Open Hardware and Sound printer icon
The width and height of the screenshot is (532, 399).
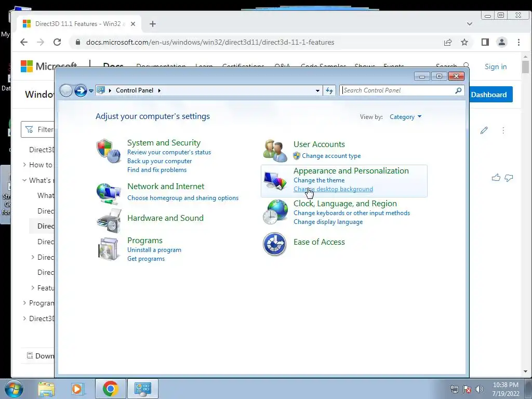(109, 220)
